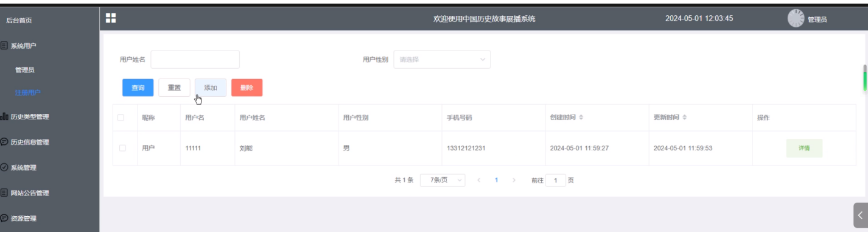Click creation time 2024-05-01 11:59:27
Image resolution: width=868 pixels, height=232 pixels.
coord(579,148)
